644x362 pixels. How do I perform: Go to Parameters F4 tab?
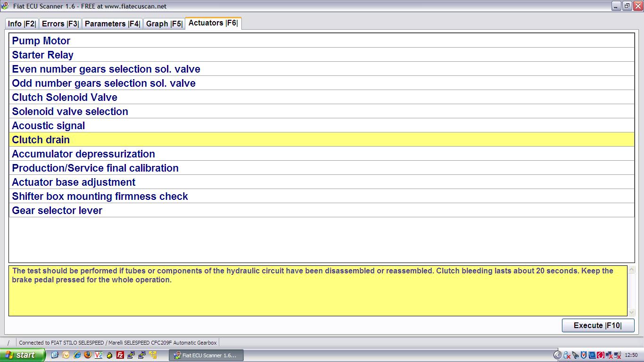pos(112,24)
